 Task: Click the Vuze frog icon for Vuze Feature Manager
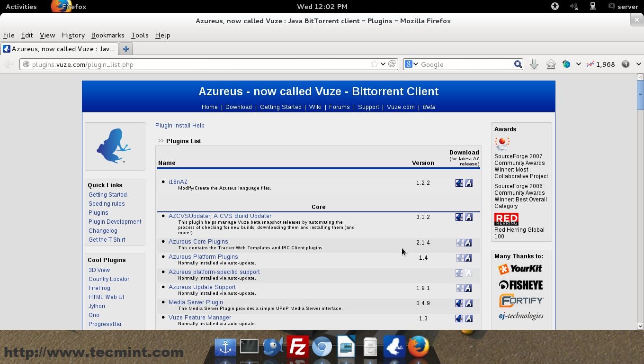[x=459, y=318]
